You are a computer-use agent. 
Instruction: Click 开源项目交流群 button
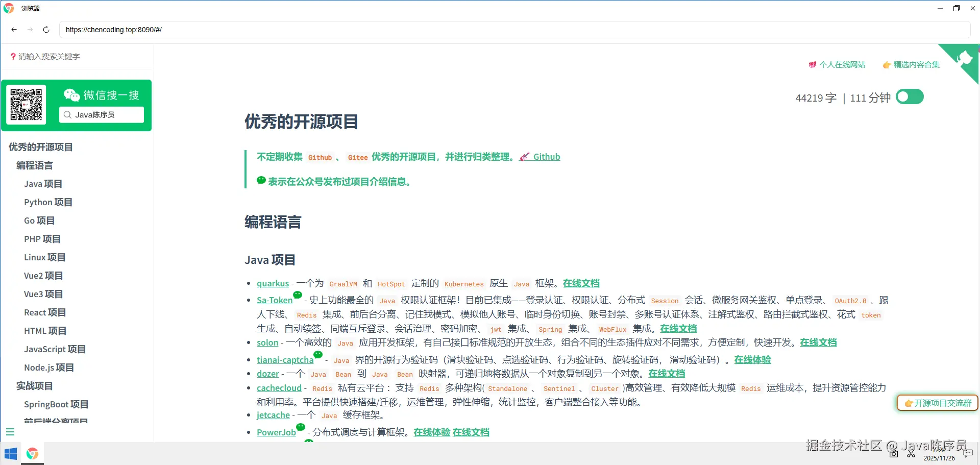(938, 403)
